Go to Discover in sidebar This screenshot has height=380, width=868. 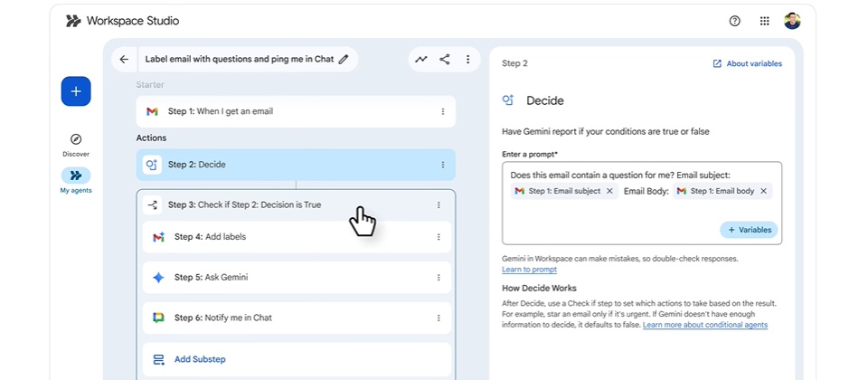(x=76, y=144)
